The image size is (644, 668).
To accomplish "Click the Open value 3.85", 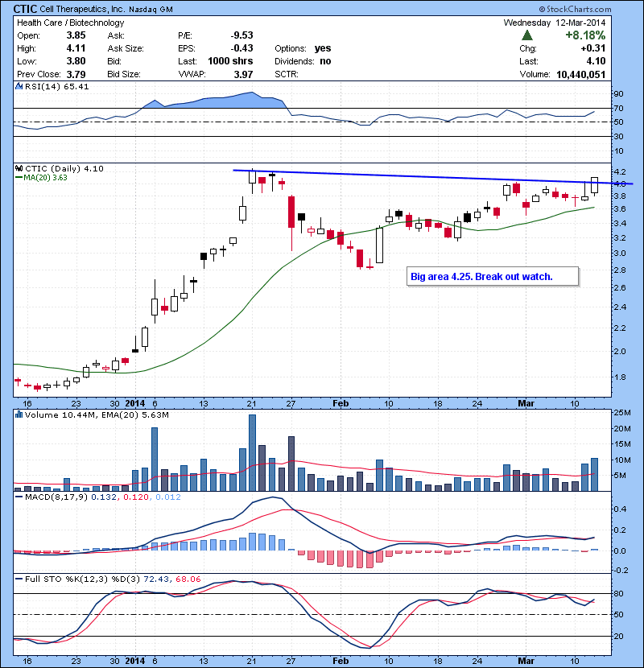I will (x=76, y=35).
